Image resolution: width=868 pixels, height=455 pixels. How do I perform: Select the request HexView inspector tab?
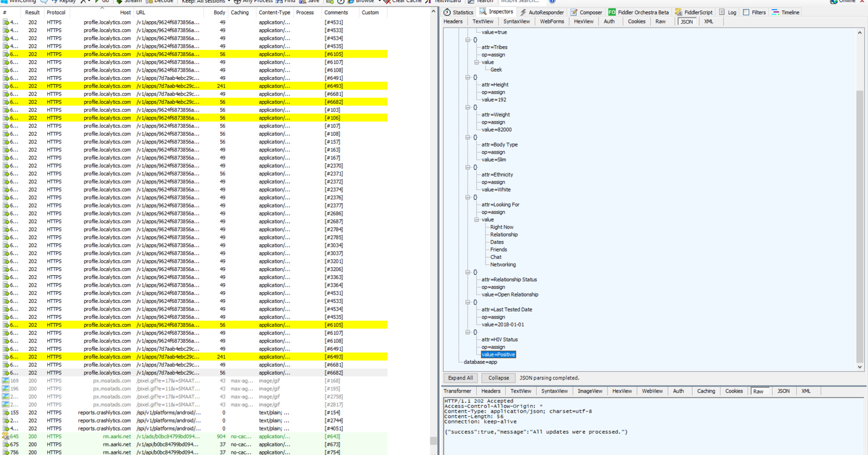pyautogui.click(x=583, y=22)
